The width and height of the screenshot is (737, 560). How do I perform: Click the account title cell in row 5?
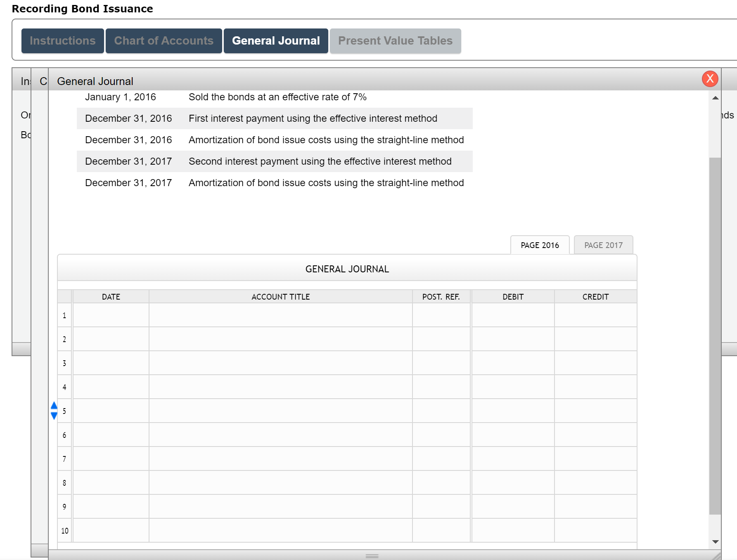click(x=281, y=411)
